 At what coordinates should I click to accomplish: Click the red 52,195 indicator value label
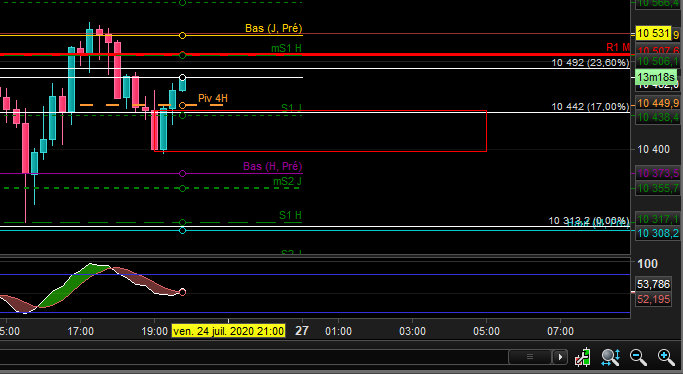653,299
